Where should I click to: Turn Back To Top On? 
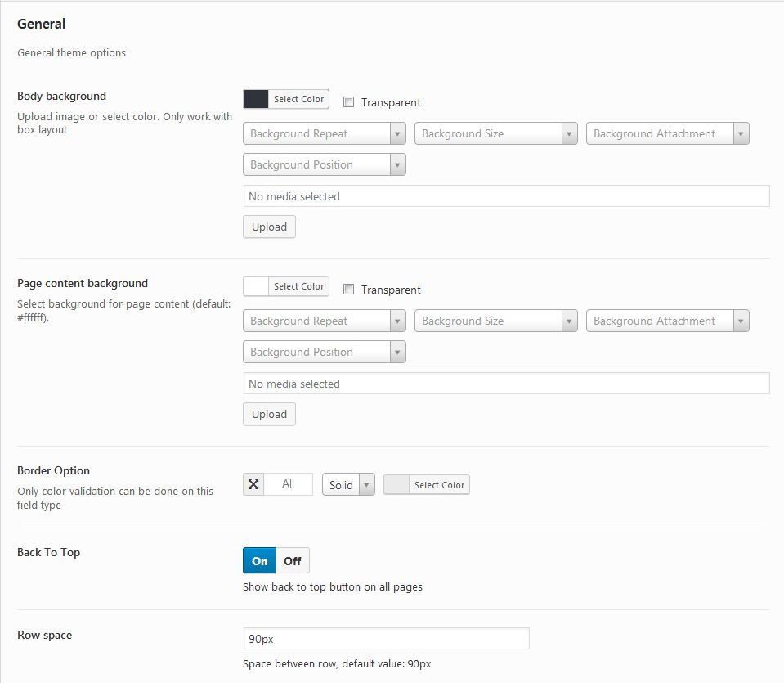pyautogui.click(x=259, y=561)
